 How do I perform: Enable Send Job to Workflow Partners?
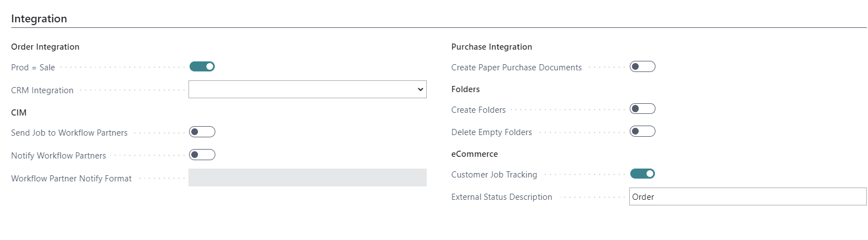click(x=202, y=132)
